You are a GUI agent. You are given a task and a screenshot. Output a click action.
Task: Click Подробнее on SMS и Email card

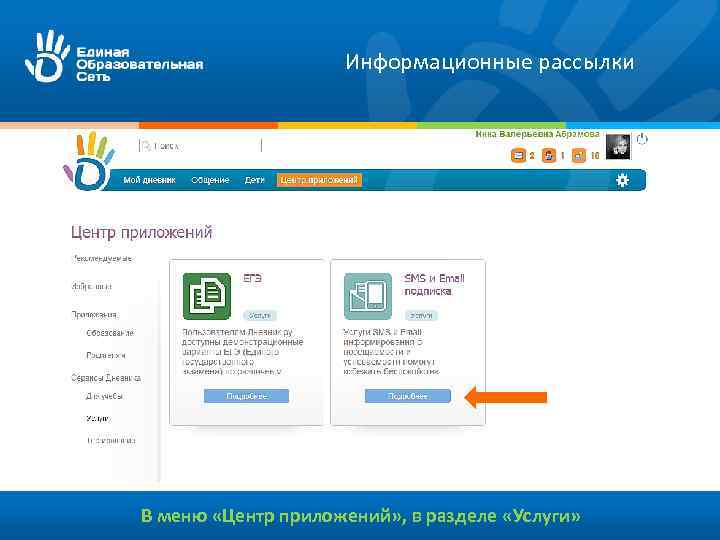click(408, 396)
